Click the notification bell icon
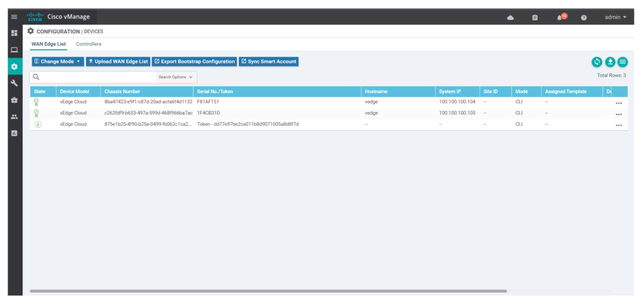This screenshot has height=304, width=644. click(x=560, y=18)
